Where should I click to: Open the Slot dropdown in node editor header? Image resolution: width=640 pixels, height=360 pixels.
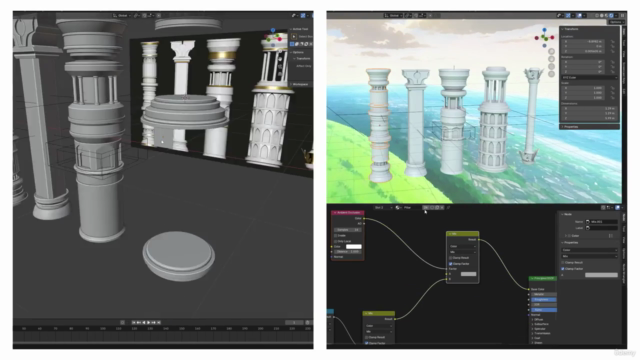[383, 208]
